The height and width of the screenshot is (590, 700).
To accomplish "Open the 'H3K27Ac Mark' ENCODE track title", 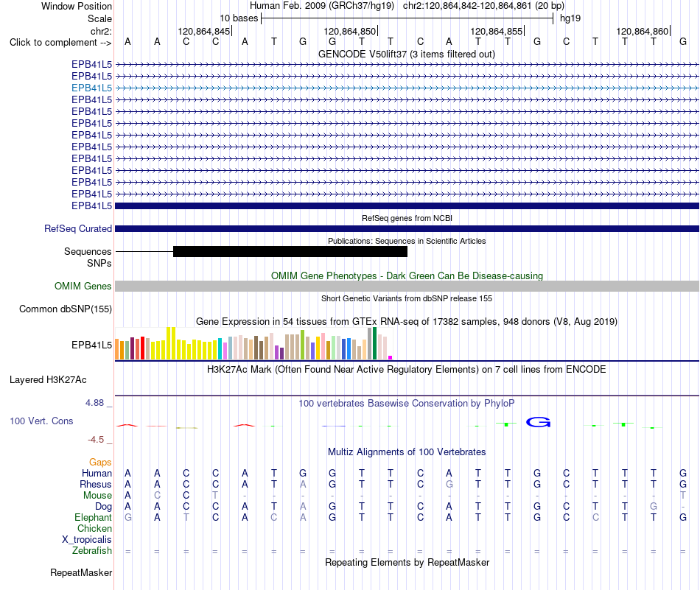I will (x=407, y=370).
